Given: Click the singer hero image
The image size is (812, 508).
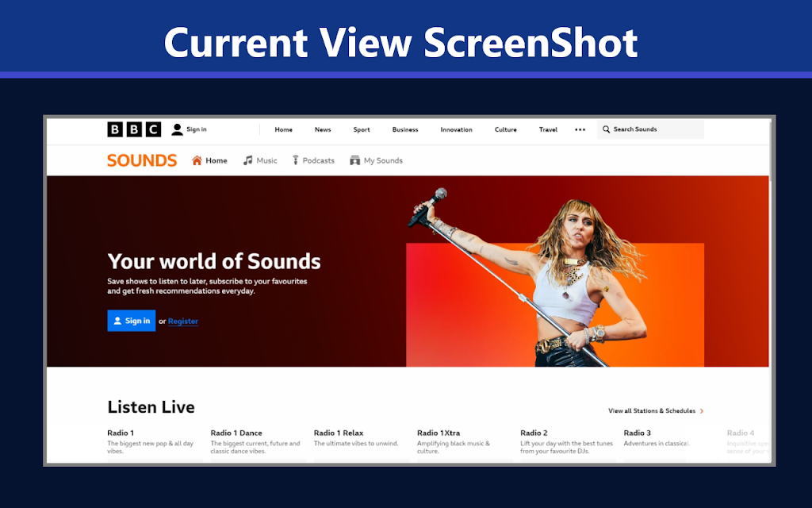Looking at the screenshot, I should (555, 278).
